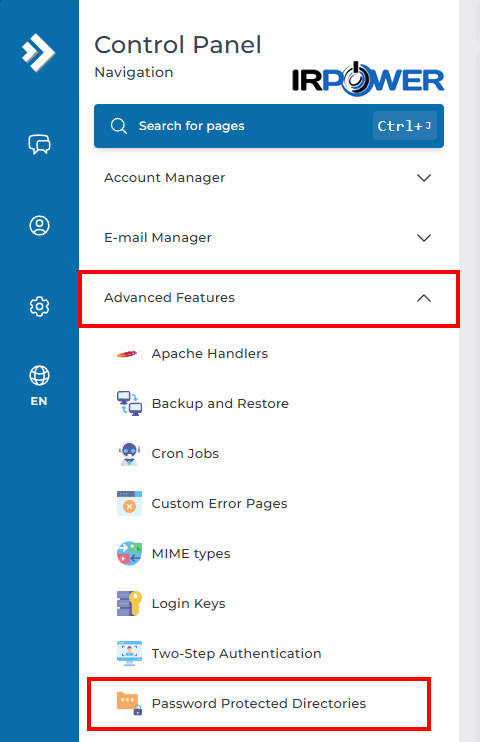Viewport: 480px width, 742px height.
Task: Click the MIME types globe icon
Action: point(129,553)
